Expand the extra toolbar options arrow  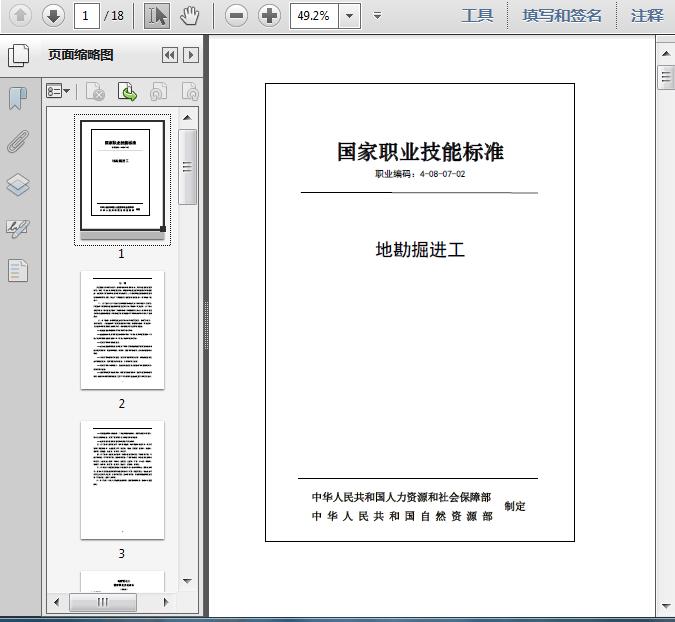[x=378, y=16]
